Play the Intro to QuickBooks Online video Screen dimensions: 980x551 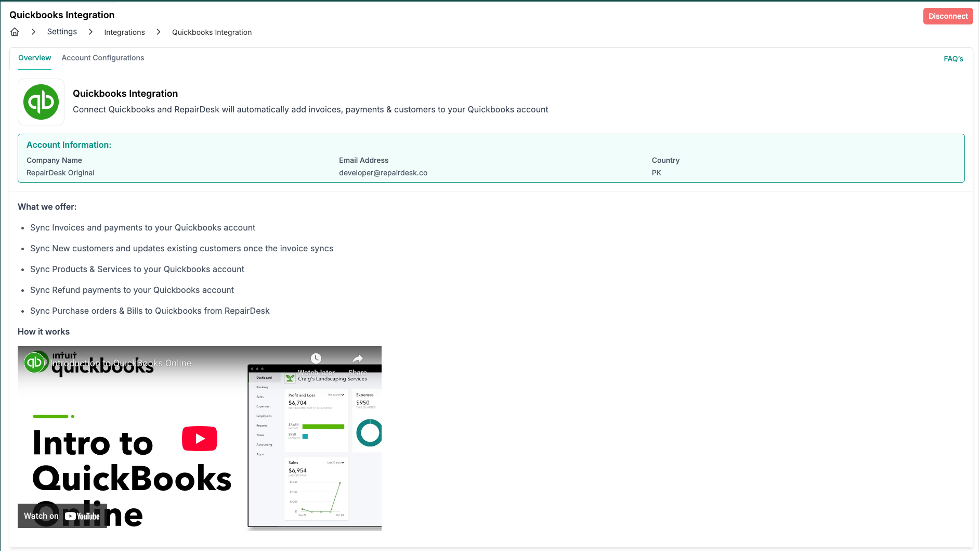tap(200, 439)
